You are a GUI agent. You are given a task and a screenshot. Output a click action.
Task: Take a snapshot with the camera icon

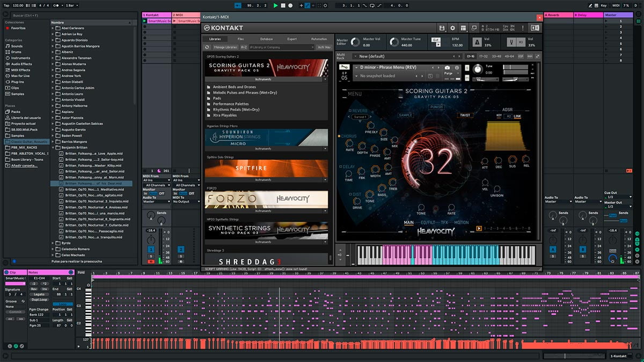[x=447, y=68]
